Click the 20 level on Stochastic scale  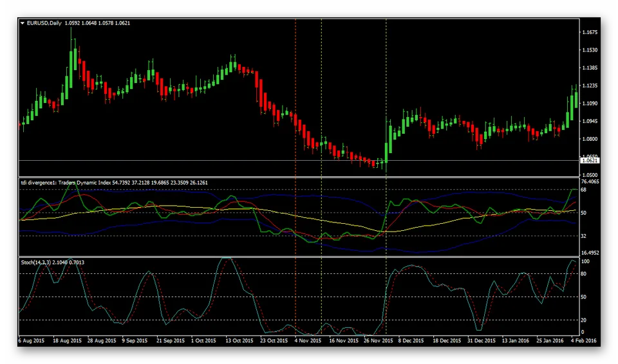[x=584, y=320]
